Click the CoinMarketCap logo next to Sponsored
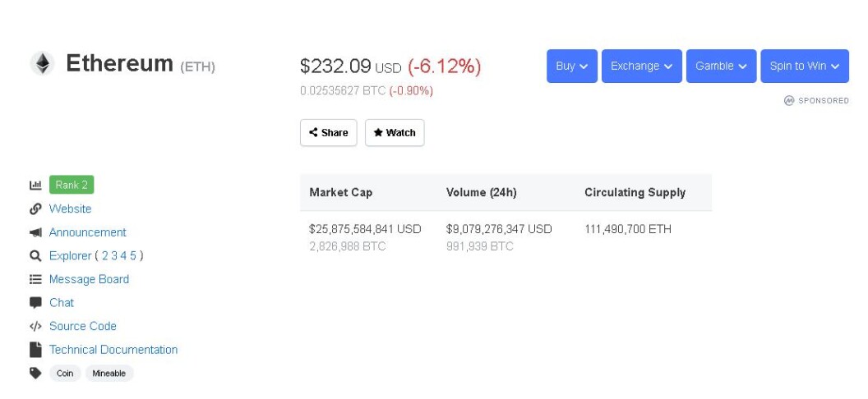Image resolution: width=868 pixels, height=399 pixels. coord(789,101)
